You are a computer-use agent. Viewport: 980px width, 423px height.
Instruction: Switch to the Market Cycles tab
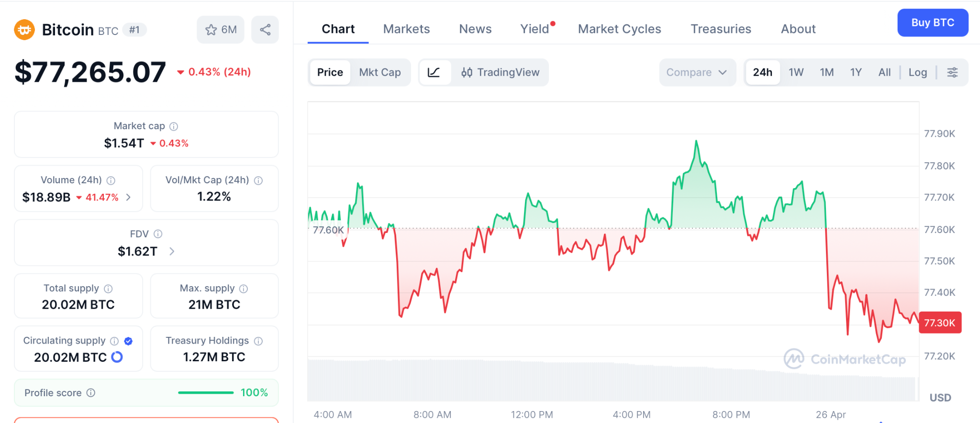pos(619,29)
